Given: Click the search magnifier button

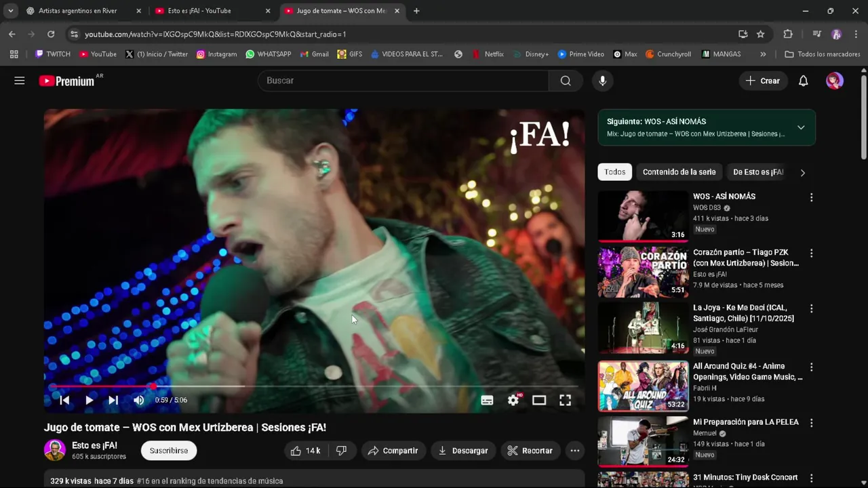Looking at the screenshot, I should (x=566, y=81).
